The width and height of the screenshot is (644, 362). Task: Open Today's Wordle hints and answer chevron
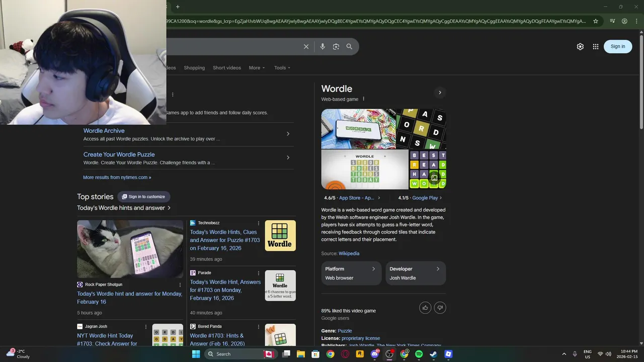[169, 208]
